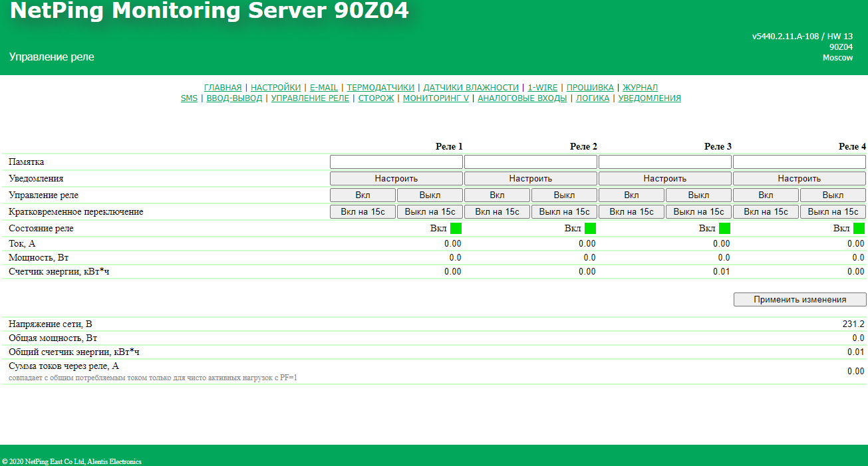Screen dimensions: 868x466
Task: Focus the Памятка field for Реле 3
Action: (665, 162)
